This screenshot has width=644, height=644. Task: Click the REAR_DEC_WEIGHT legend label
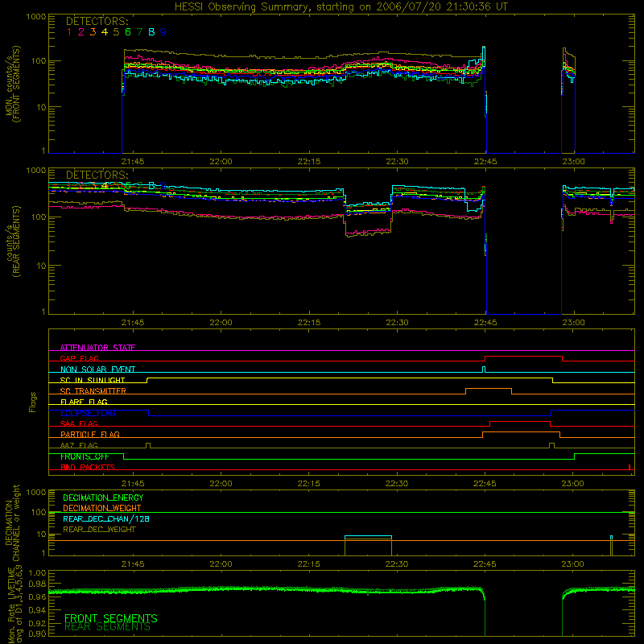click(x=99, y=530)
